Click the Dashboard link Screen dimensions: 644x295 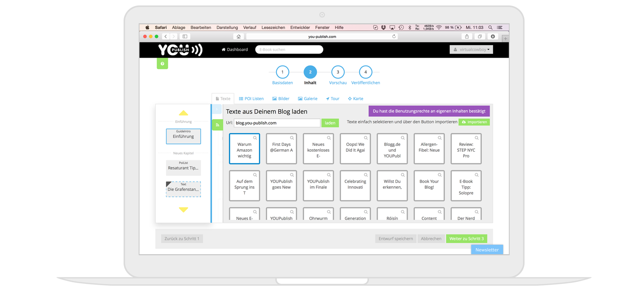pos(235,49)
